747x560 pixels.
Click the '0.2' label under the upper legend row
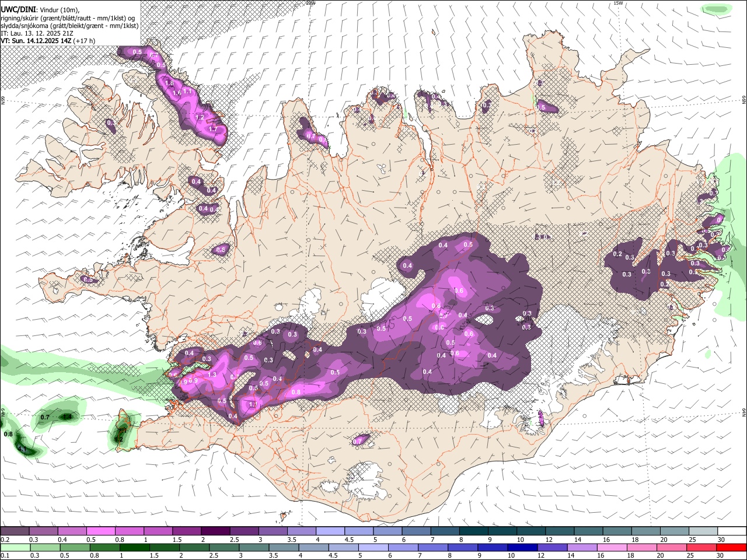pos(5,540)
